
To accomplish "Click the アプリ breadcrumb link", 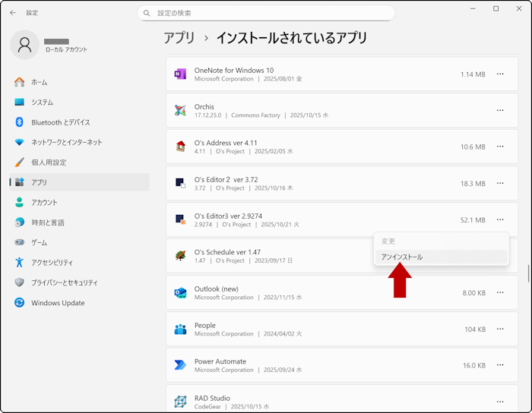I will [179, 38].
